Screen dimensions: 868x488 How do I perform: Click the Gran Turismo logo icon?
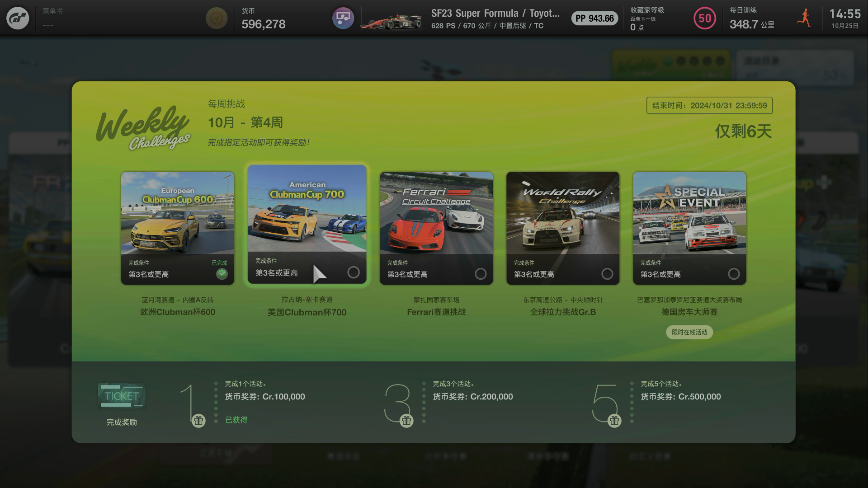click(18, 18)
